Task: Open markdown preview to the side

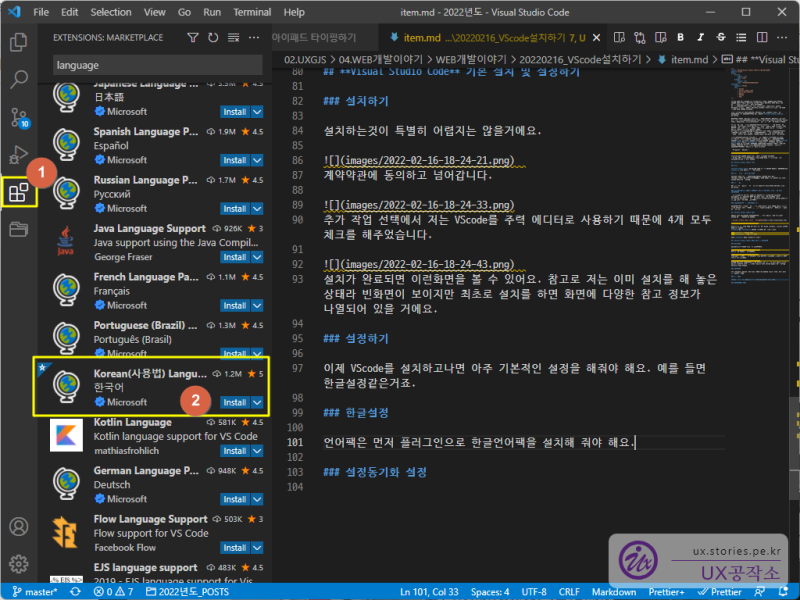Action: tap(660, 37)
